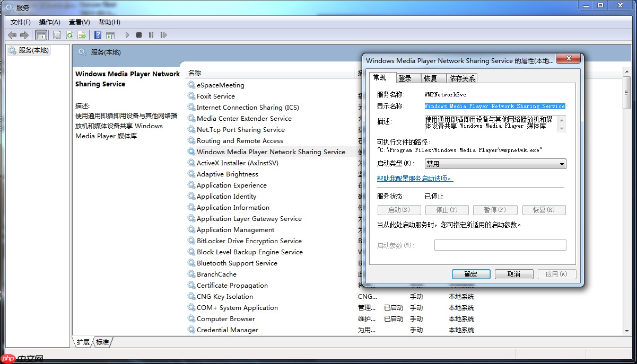Open the 文件(F) menu
Image resolution: width=637 pixels, height=364 pixels.
21,22
